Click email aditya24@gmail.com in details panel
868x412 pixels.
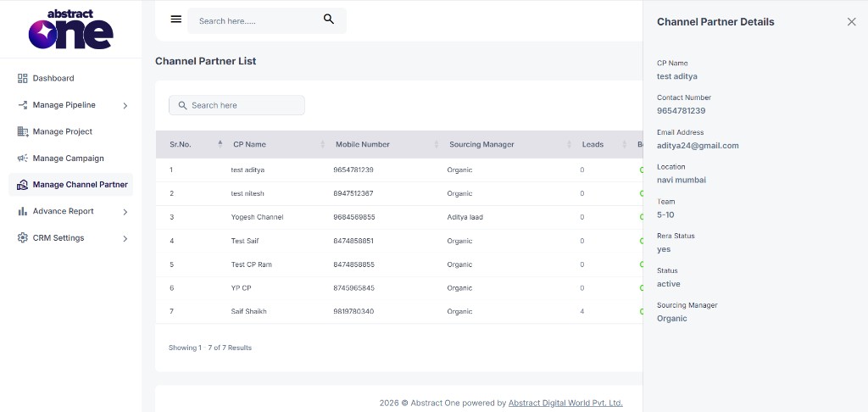pyautogui.click(x=698, y=146)
